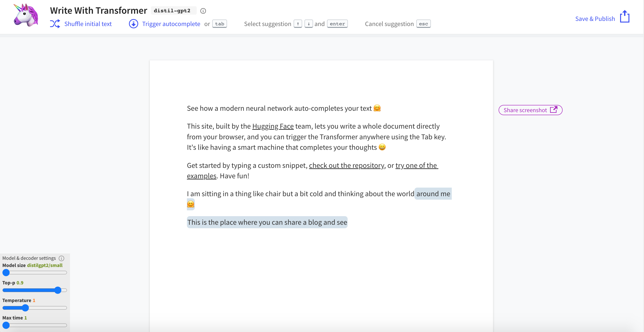Screen dimensions: 644x332
Task: Click the up arrow key hint
Action: click(x=298, y=24)
